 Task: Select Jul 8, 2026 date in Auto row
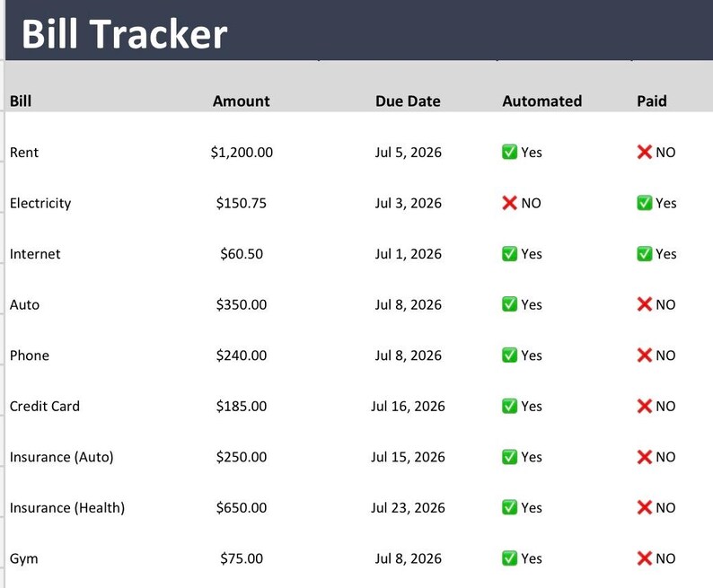408,304
